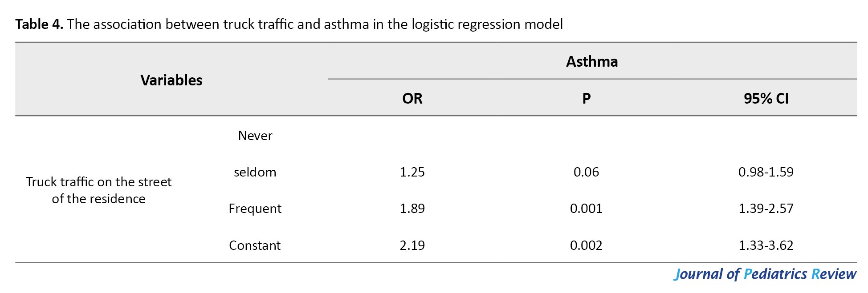Click the Constant row label

click(x=255, y=245)
